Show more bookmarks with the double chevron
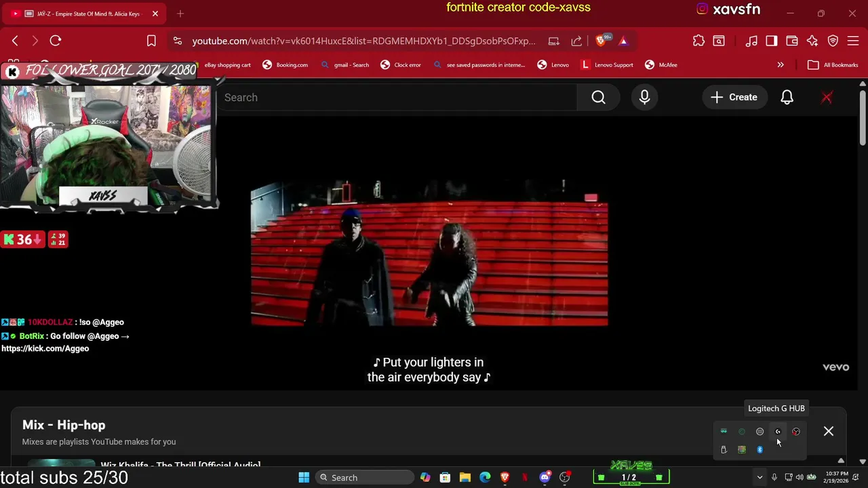868x488 pixels. click(781, 65)
